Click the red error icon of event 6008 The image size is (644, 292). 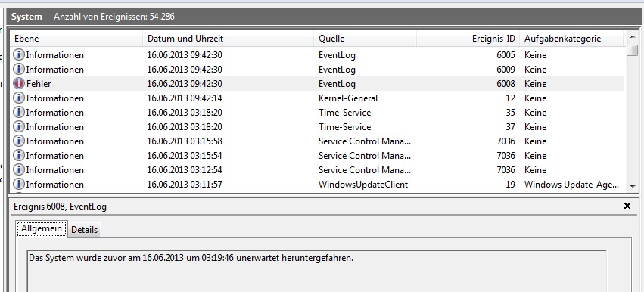tap(19, 83)
